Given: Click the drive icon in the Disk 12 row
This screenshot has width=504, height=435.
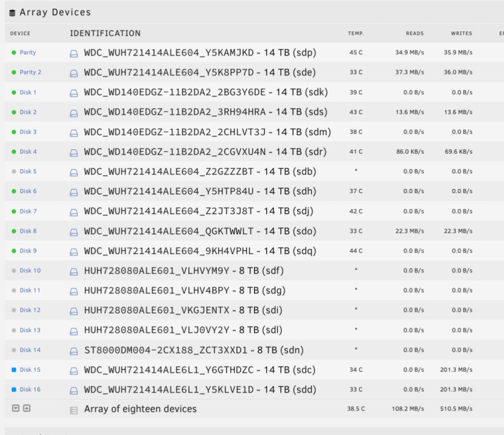Looking at the screenshot, I should tap(74, 311).
